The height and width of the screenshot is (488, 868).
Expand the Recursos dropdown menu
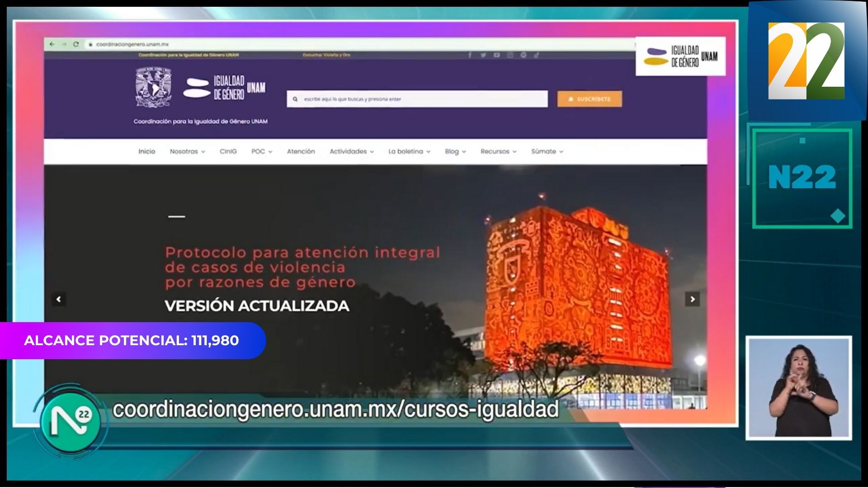point(498,152)
